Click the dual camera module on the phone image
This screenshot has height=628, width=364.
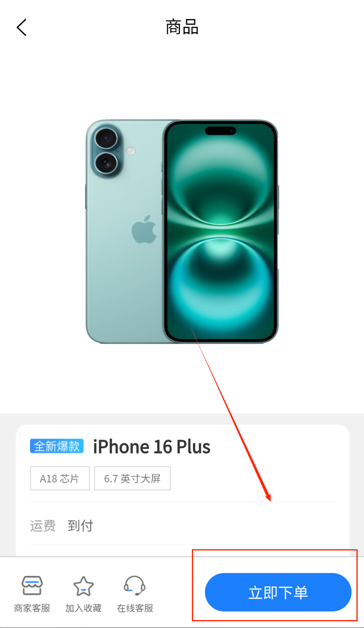pos(106,150)
